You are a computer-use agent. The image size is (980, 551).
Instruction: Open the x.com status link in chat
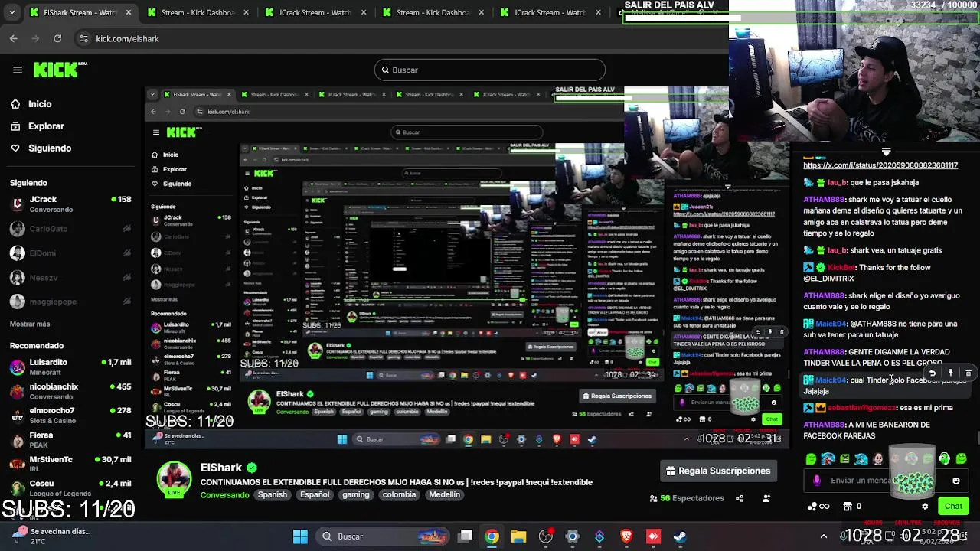[x=880, y=165]
